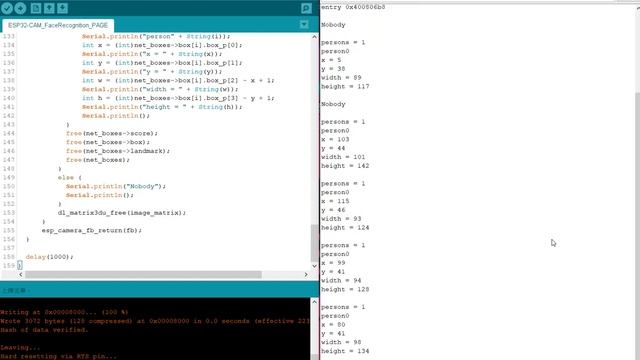
Task: Click the console output's scroll-up arrow
Action: (x=314, y=302)
